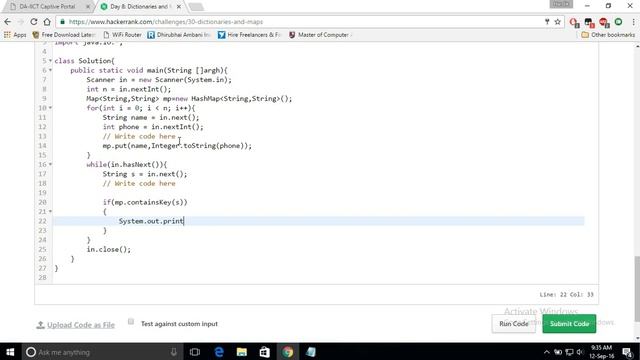Image resolution: width=640 pixels, height=360 pixels.
Task: Open the Master of Computer bookmark
Action: [320, 35]
